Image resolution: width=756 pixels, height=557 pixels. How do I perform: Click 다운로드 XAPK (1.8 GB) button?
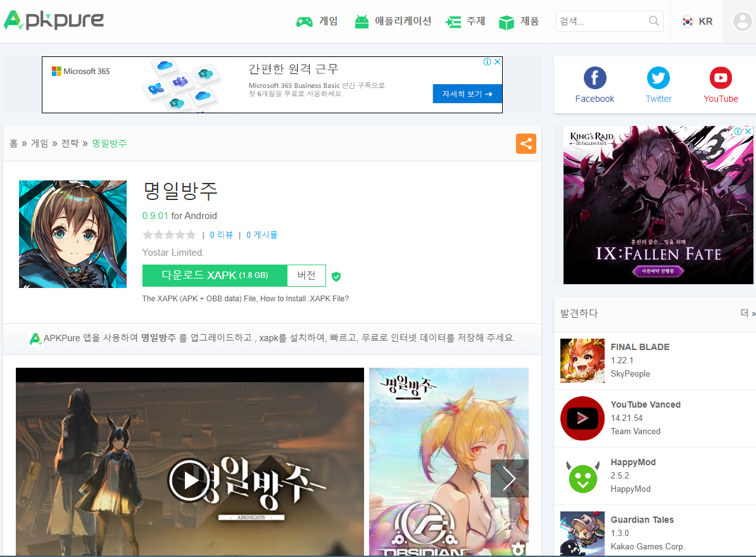(215, 275)
